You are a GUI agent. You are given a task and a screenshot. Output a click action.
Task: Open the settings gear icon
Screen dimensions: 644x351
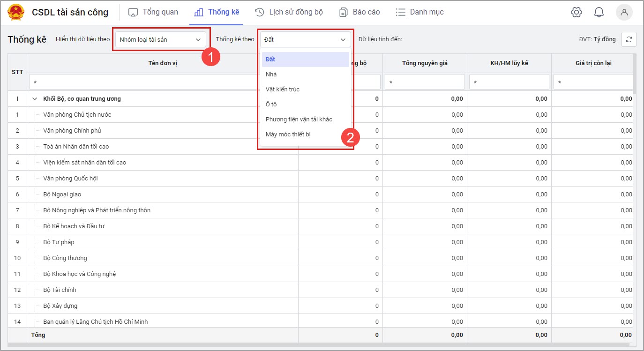576,13
